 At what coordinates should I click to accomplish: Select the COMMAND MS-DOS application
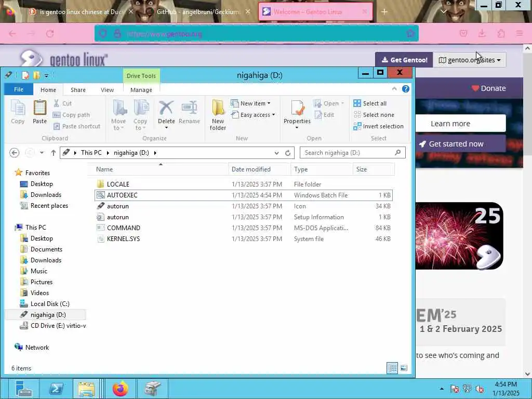tap(244, 228)
